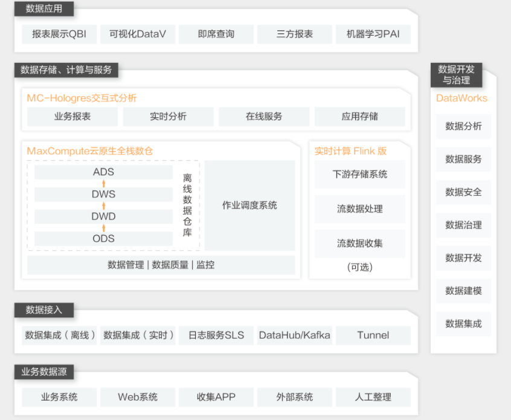Image resolution: width=511 pixels, height=420 pixels.
Task: Click the 实时计算 Flink 版 title
Action: [350, 151]
